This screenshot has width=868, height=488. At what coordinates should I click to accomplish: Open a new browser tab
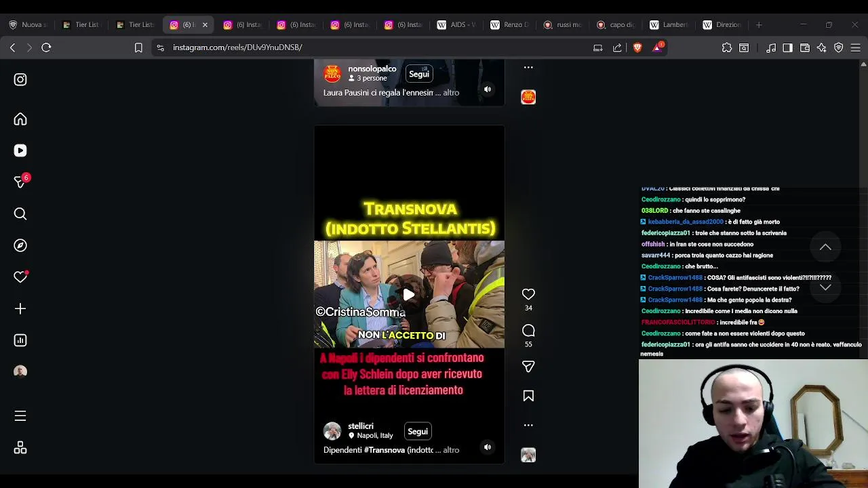tap(759, 24)
